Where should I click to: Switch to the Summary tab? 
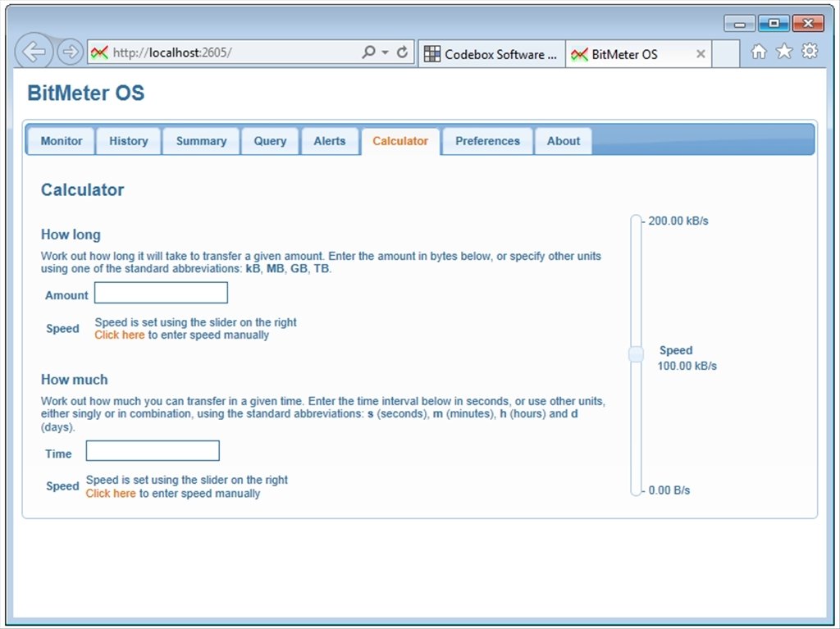tap(202, 141)
